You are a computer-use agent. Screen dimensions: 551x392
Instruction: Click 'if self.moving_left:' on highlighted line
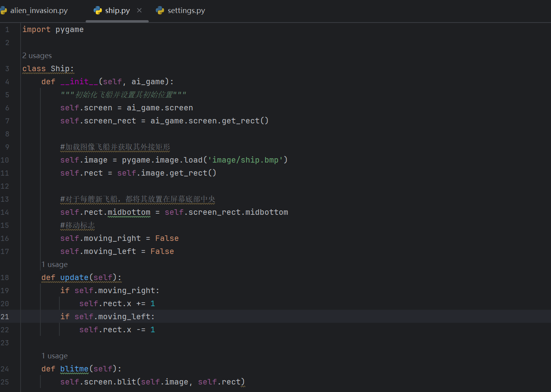[x=107, y=317]
